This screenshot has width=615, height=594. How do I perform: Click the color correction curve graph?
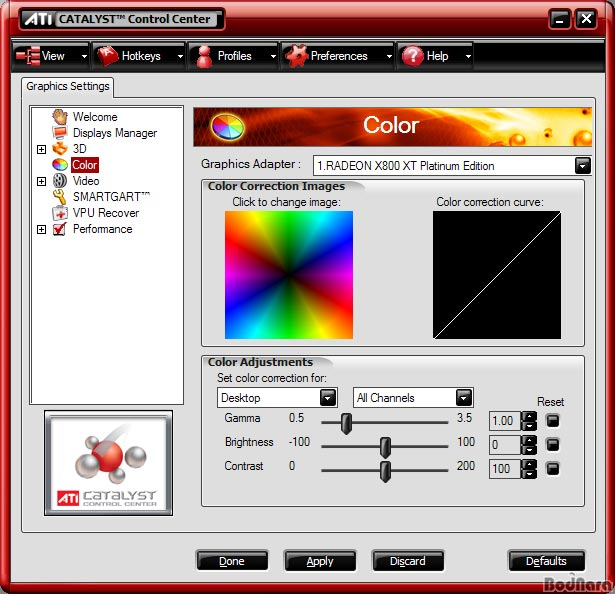(x=497, y=275)
